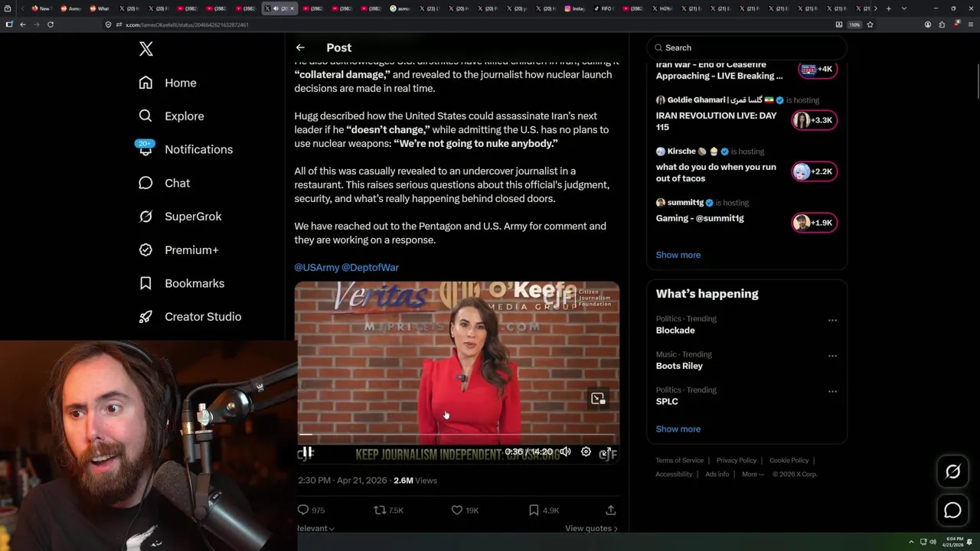Open Home from the sidebar
The width and height of the screenshot is (980, 551).
coord(168,83)
